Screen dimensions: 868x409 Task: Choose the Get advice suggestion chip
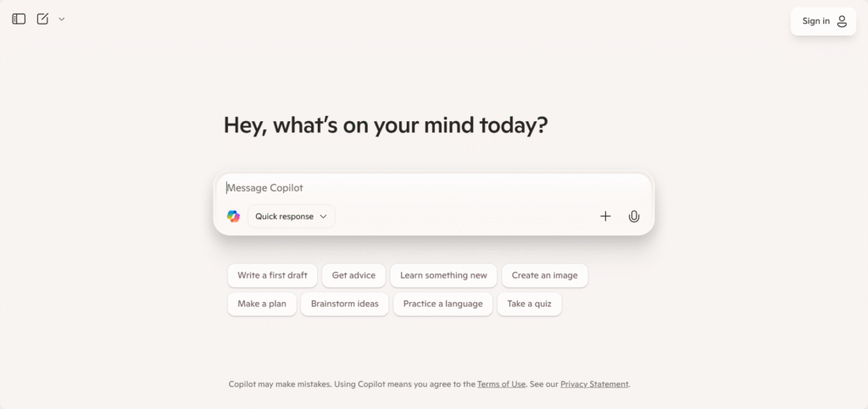353,275
